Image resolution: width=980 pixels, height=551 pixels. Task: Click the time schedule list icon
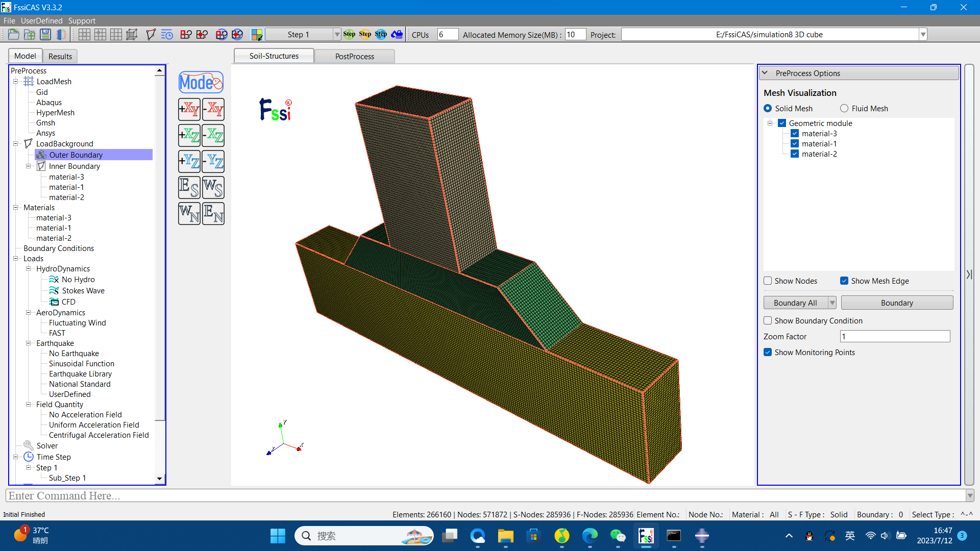pos(167,34)
